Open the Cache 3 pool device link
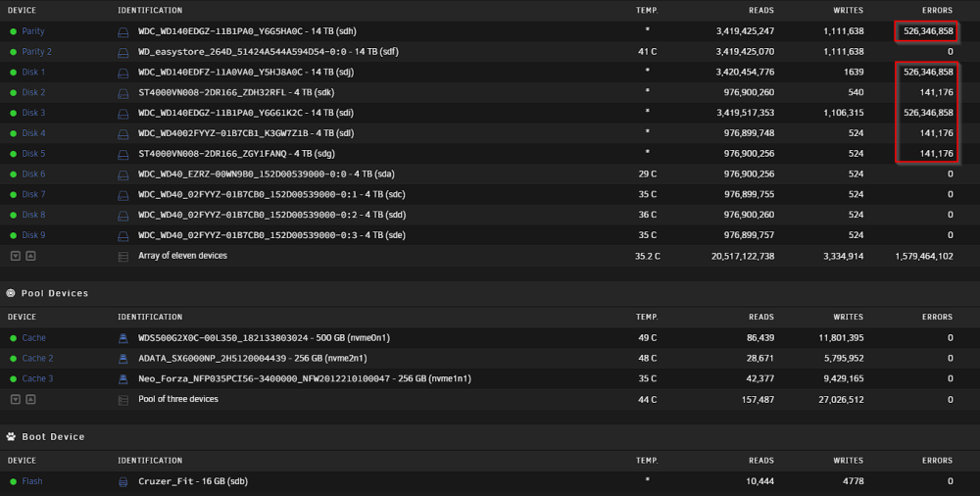 (x=37, y=378)
